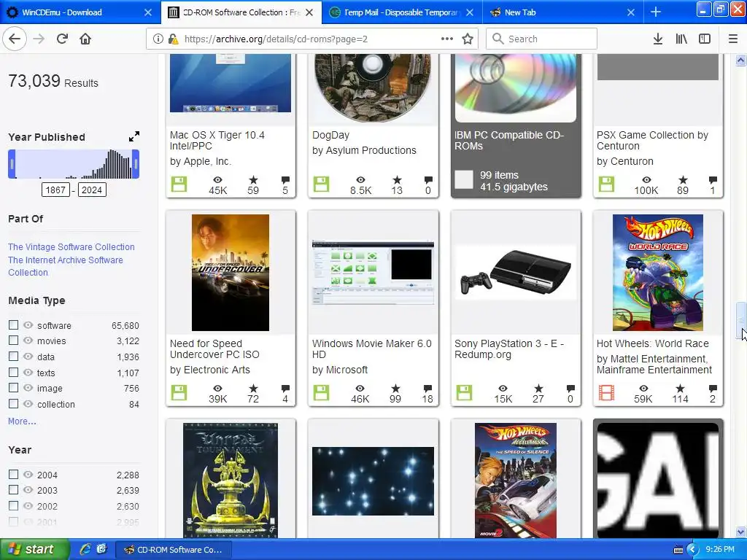Click floppy icon on PSX Game Collection card
Viewport: 747px width, 560px height.
click(606, 184)
